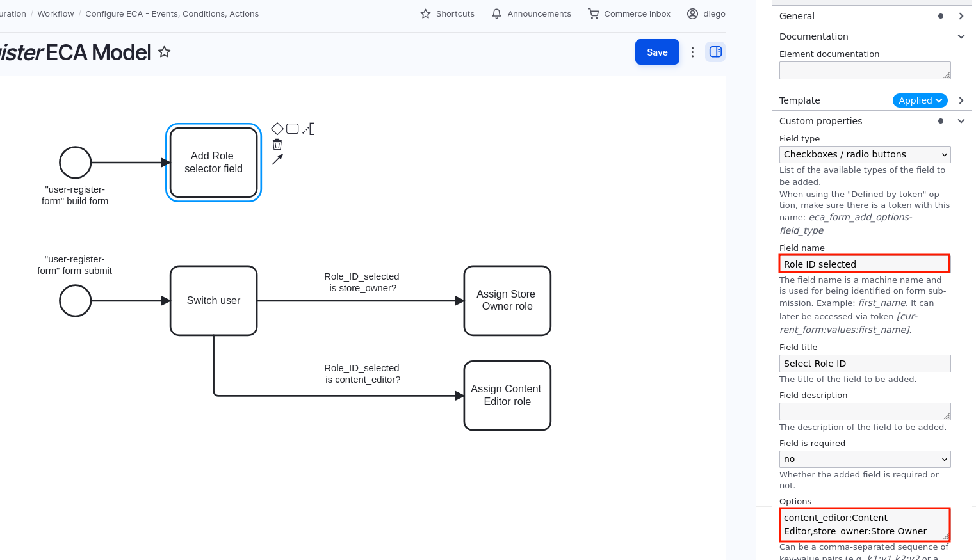Open the Applied template dropdown
Viewport: 976px width, 560px height.
920,100
